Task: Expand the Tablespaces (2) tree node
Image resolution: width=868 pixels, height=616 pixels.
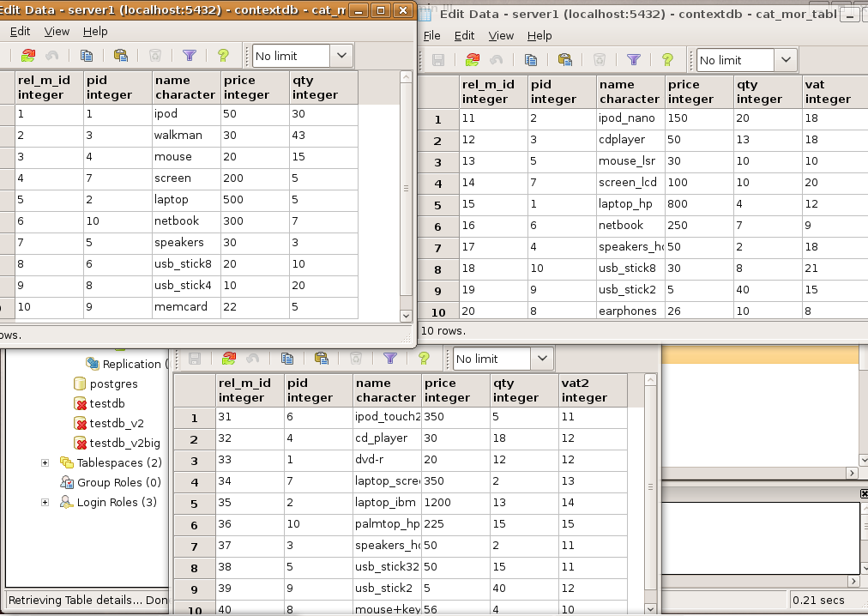Action: click(x=45, y=462)
